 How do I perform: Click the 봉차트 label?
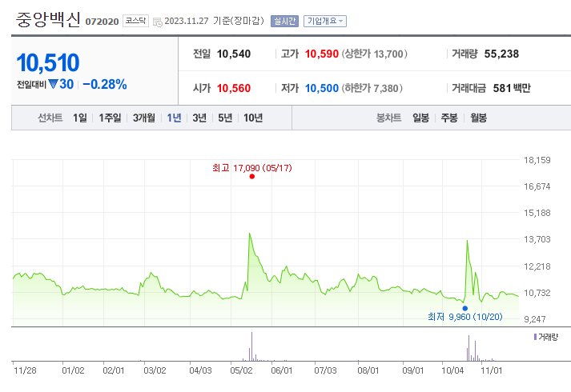(389, 118)
